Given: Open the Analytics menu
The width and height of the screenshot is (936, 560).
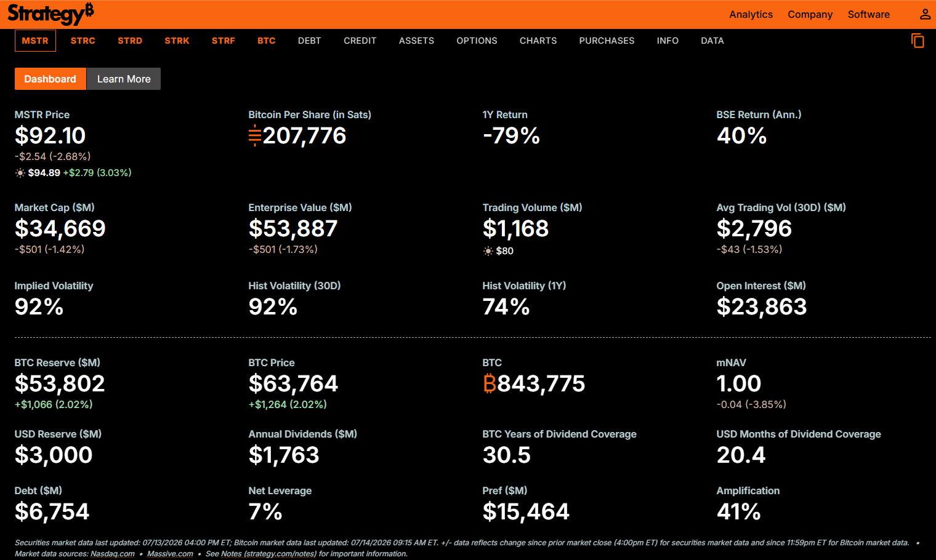Looking at the screenshot, I should 751,14.
